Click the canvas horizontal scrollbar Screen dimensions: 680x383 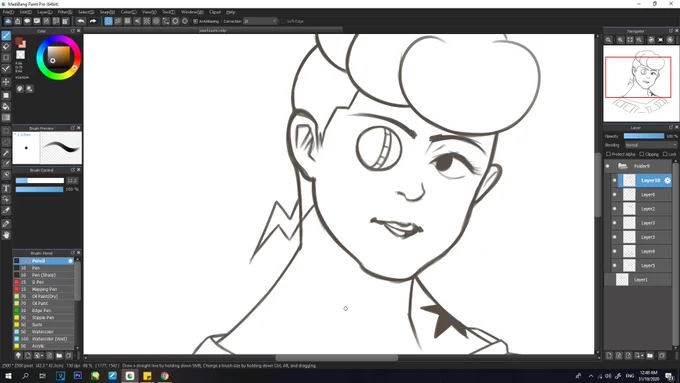pyautogui.click(x=337, y=358)
